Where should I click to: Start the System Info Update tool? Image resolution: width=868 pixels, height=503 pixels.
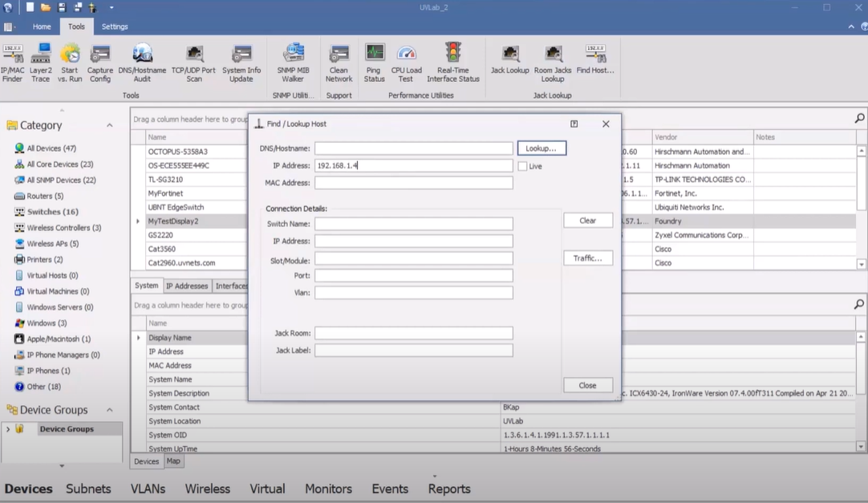point(241,63)
